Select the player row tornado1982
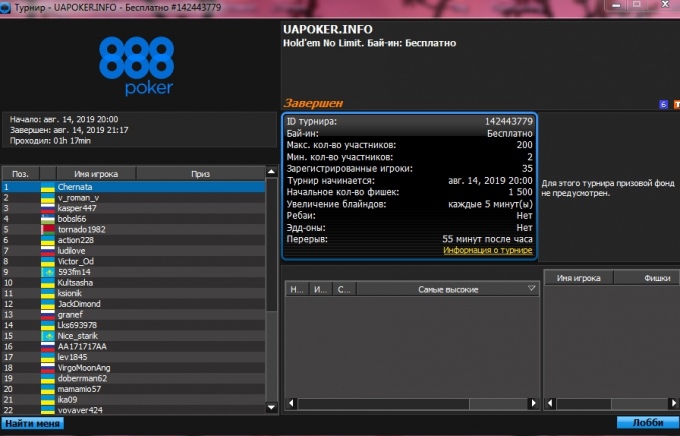The width and height of the screenshot is (680, 436). [134, 229]
